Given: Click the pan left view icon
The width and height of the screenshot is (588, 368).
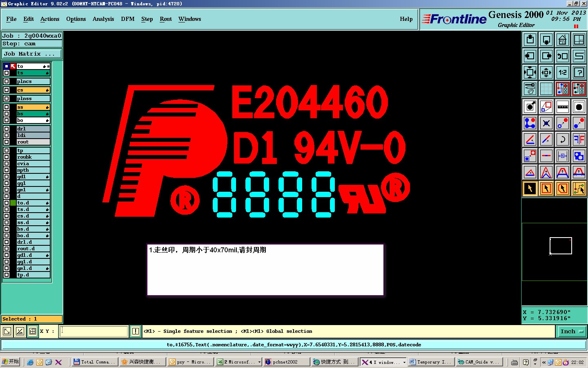Looking at the screenshot, I should click(530, 56).
